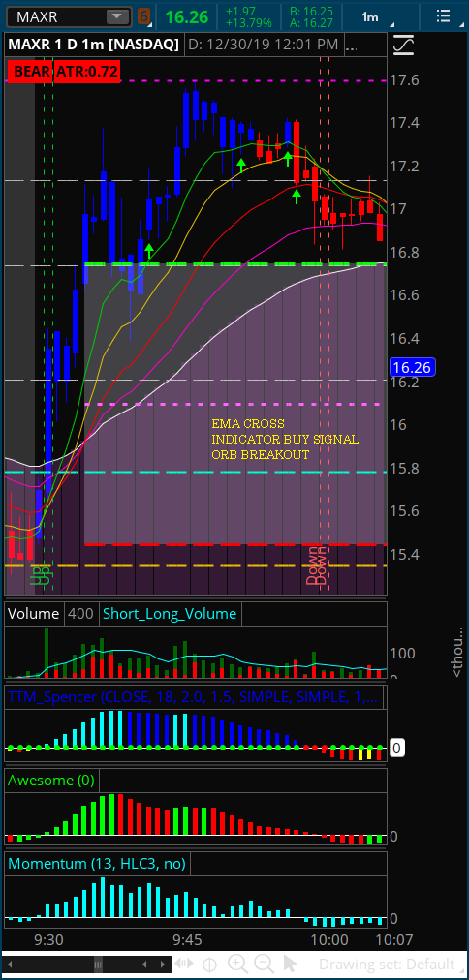Select the crosshair cursor tool
Viewport: 469px width, 980px height.
tap(210, 965)
